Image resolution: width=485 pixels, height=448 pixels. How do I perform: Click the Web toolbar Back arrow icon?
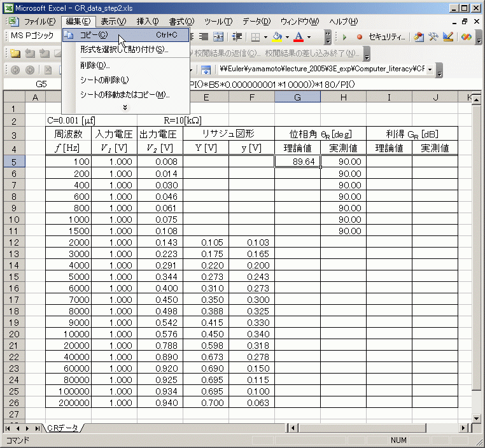point(14,69)
